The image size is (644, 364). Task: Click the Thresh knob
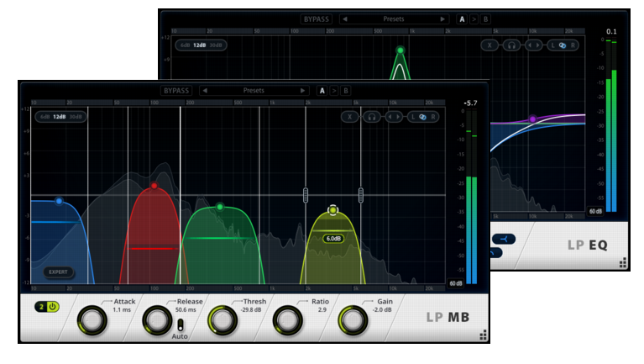point(221,319)
